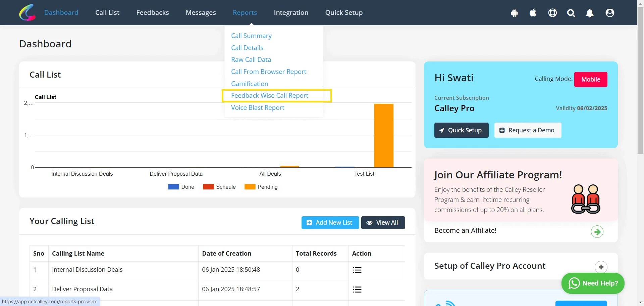
Task: Toggle Done series in chart legend
Action: [x=181, y=187]
